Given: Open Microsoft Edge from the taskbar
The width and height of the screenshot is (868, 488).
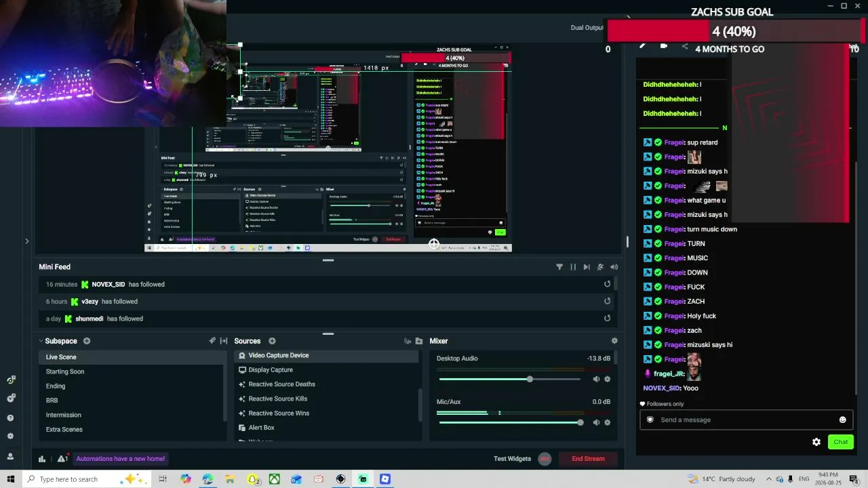Looking at the screenshot, I should [x=208, y=479].
